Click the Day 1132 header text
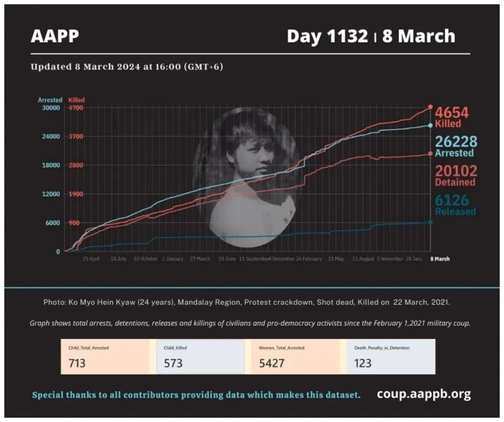This screenshot has height=422, width=504. point(327,36)
